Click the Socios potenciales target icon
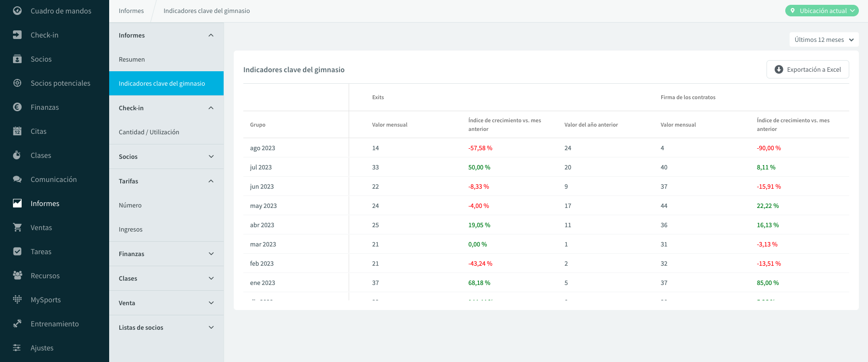The height and width of the screenshot is (362, 868). coord(17,83)
